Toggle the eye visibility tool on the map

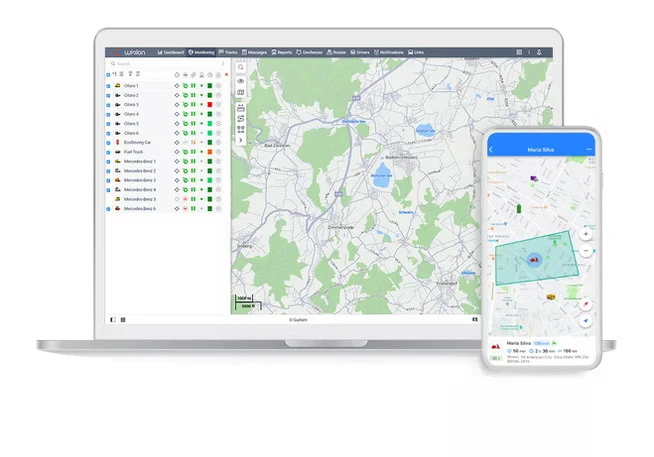pos(241,81)
